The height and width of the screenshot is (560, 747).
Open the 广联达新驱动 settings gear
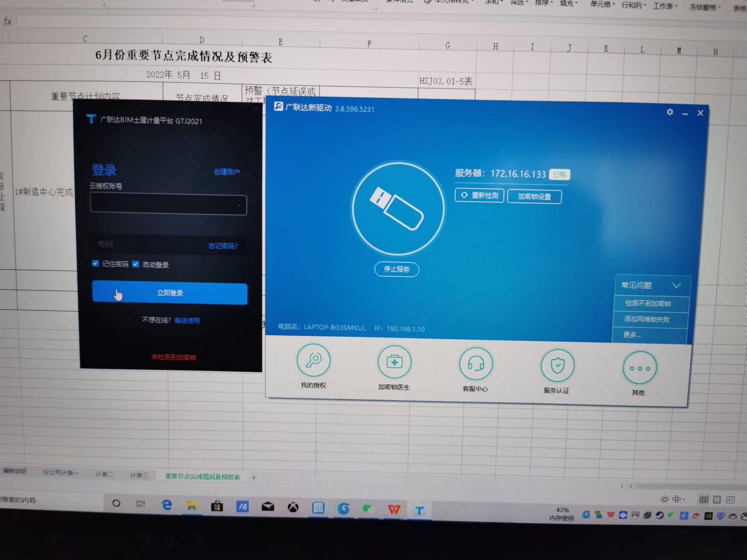click(x=670, y=112)
